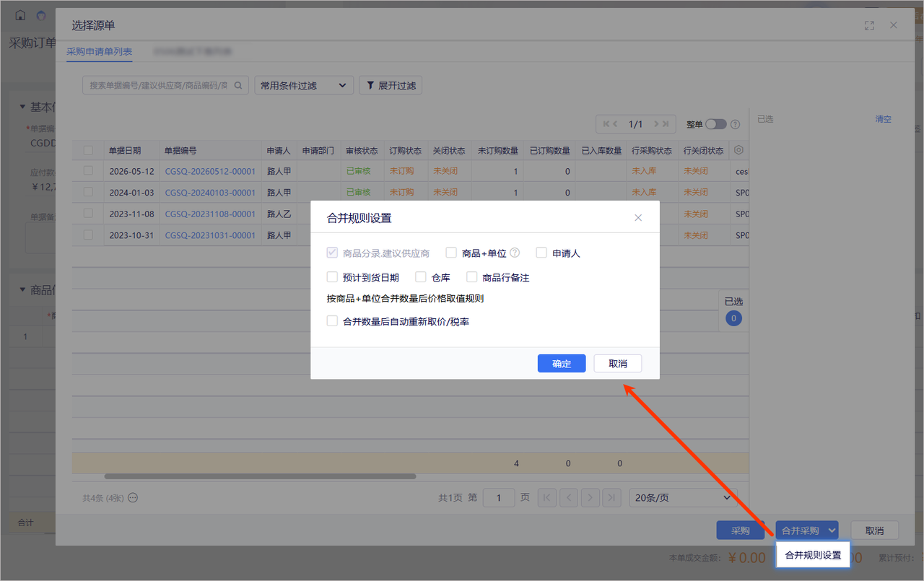The image size is (924, 581).
Task: Click the previous-page arrow in the top 1/1 pager
Action: (x=616, y=124)
